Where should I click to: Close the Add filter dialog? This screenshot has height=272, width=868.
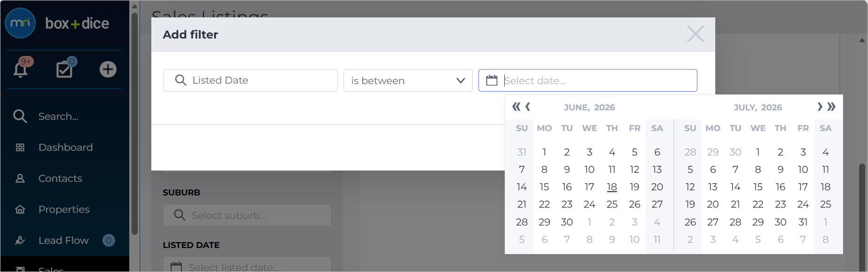click(x=696, y=34)
